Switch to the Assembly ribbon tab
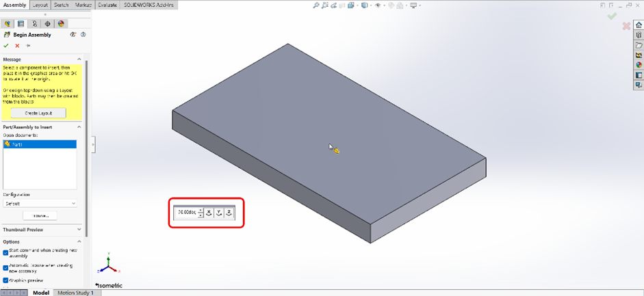The width and height of the screenshot is (644, 296). tap(15, 5)
